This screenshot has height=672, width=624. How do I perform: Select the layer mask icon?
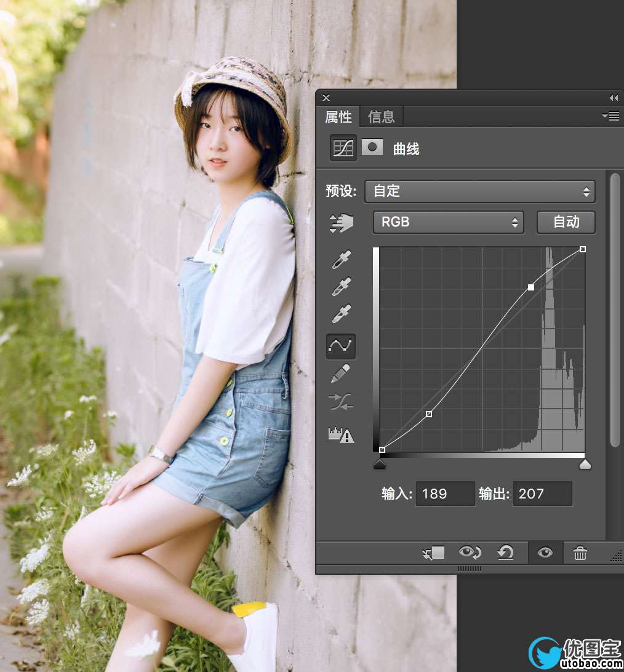pos(372,147)
